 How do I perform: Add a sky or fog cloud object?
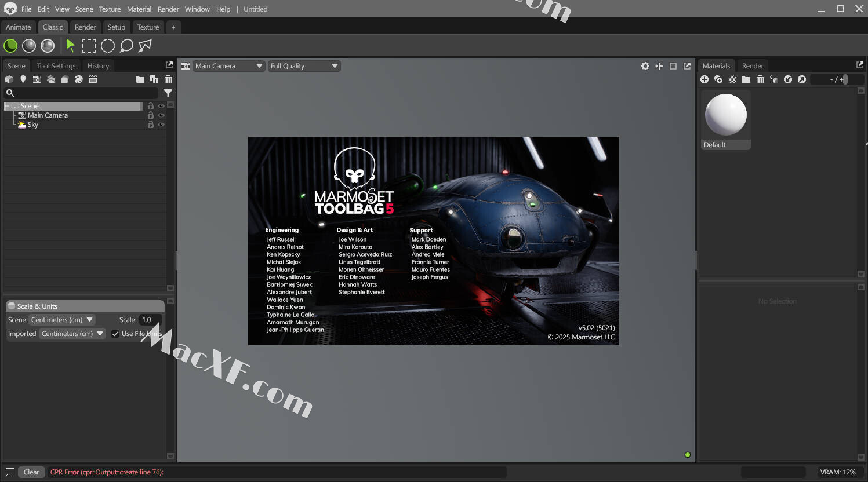click(x=51, y=79)
